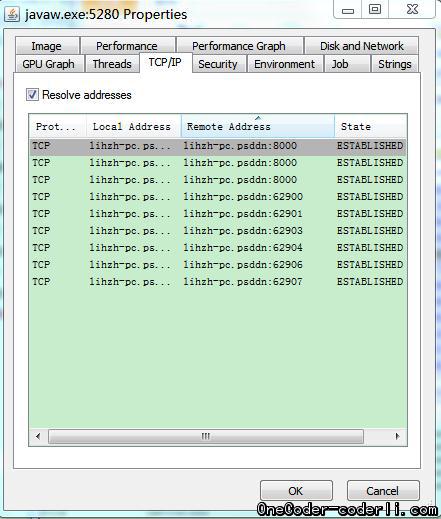Toggle the Resolve addresses checkbox
The height and width of the screenshot is (519, 441).
tap(32, 95)
